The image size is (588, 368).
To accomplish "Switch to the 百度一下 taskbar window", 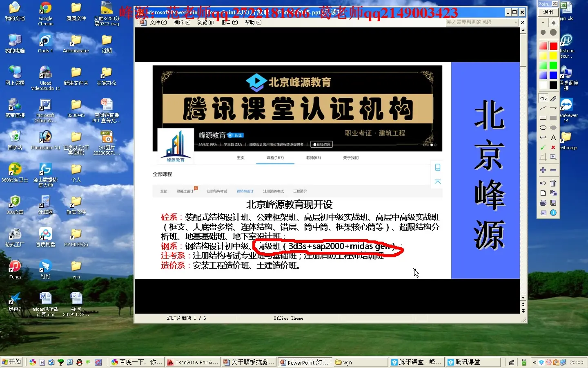I will pos(137,362).
